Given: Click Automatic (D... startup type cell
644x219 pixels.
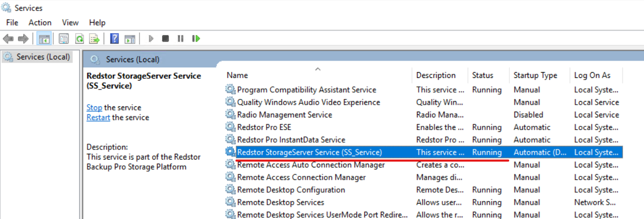Looking at the screenshot, I should click(539, 152).
